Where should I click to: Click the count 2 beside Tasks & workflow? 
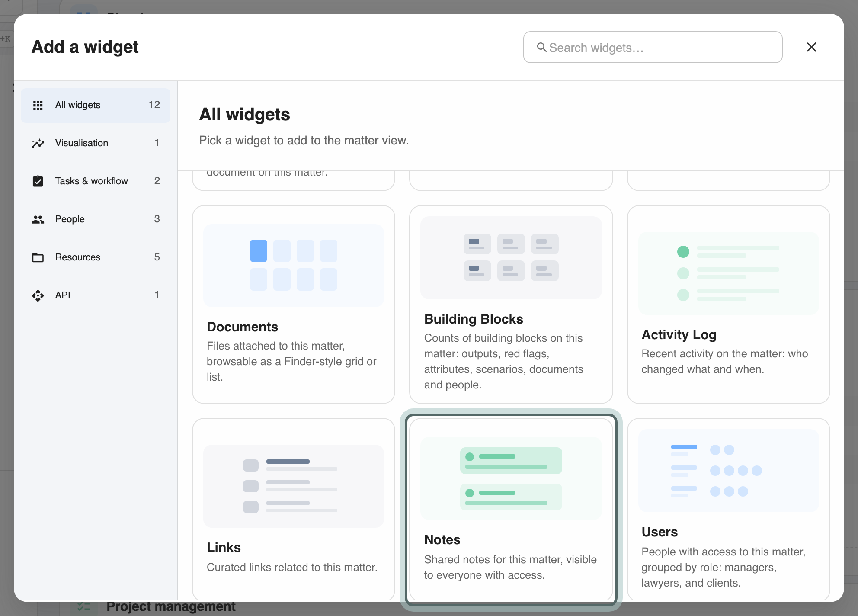(157, 181)
